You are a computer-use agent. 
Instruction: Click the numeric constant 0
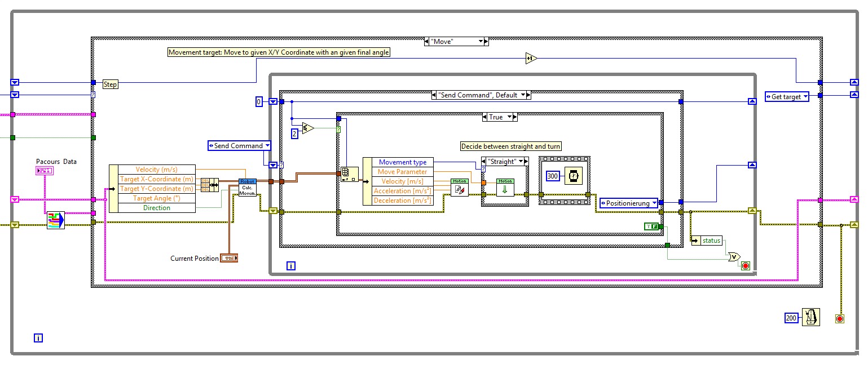[259, 101]
